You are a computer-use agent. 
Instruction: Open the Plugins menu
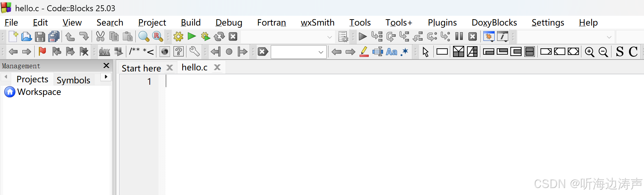point(442,22)
